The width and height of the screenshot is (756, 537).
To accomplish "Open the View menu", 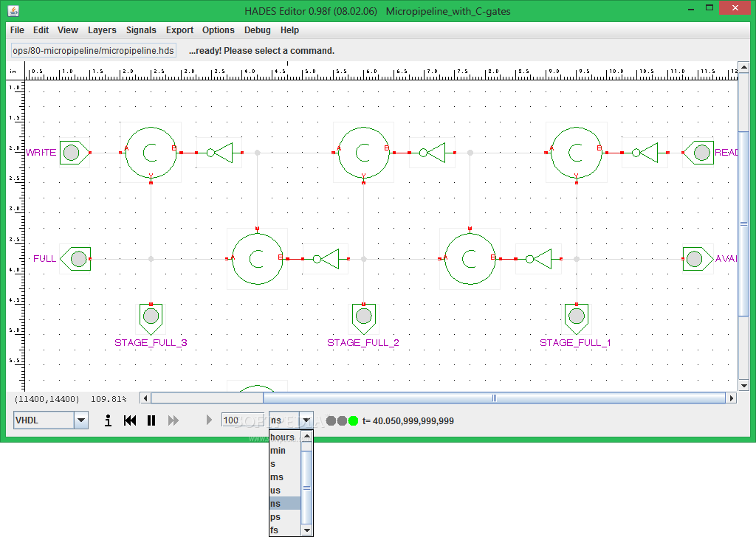I will coord(67,30).
